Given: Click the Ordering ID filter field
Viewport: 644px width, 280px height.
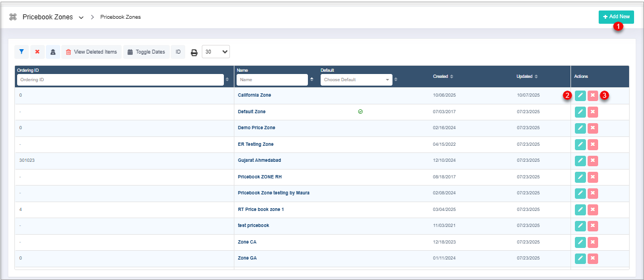Looking at the screenshot, I should [119, 80].
